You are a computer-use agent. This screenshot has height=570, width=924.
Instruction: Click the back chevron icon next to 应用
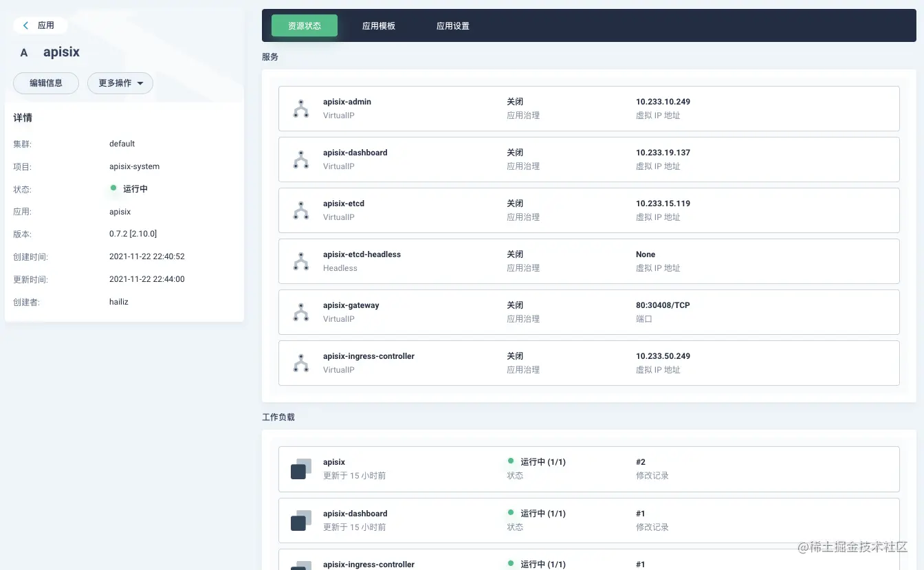(26, 25)
